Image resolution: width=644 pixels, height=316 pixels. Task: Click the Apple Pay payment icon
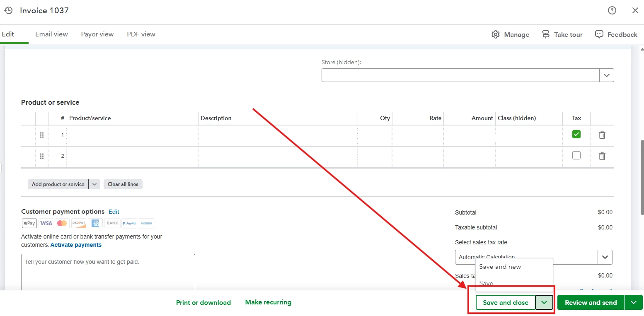(29, 223)
